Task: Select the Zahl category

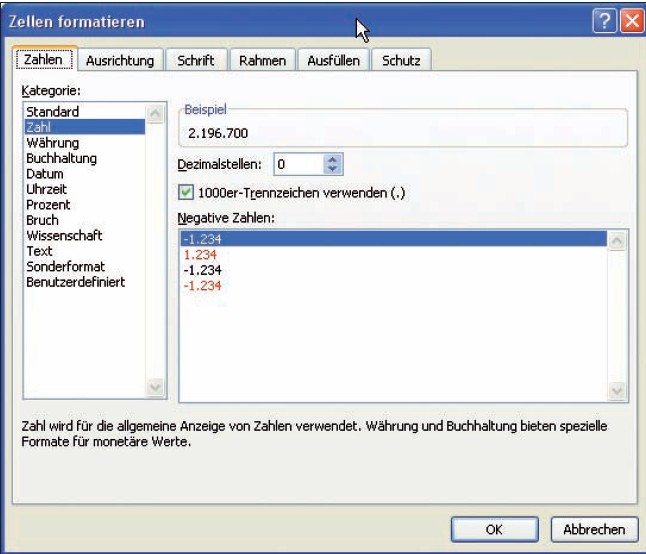Action: pyautogui.click(x=84, y=127)
